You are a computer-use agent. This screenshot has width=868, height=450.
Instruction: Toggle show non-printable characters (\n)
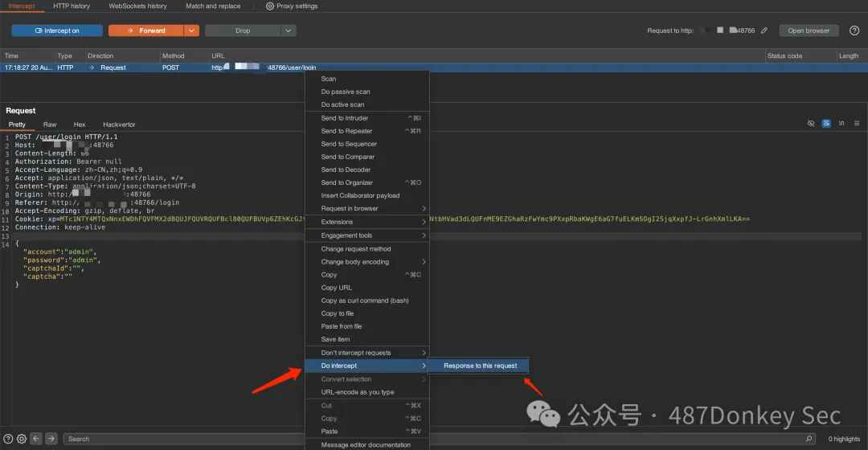841,124
